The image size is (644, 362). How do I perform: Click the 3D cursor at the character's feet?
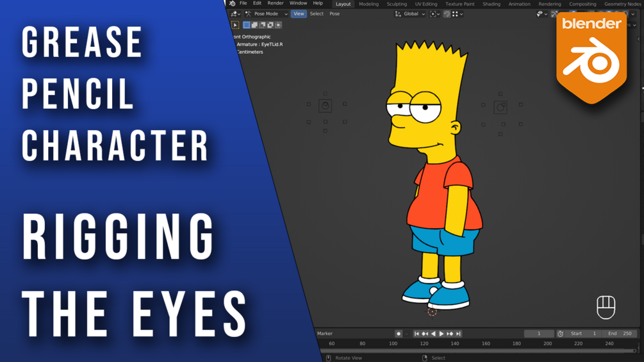coord(432,311)
